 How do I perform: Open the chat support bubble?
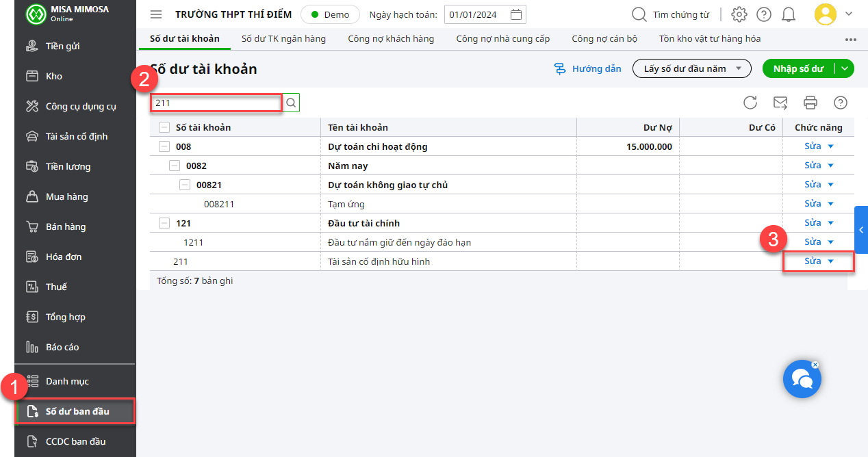coord(802,378)
